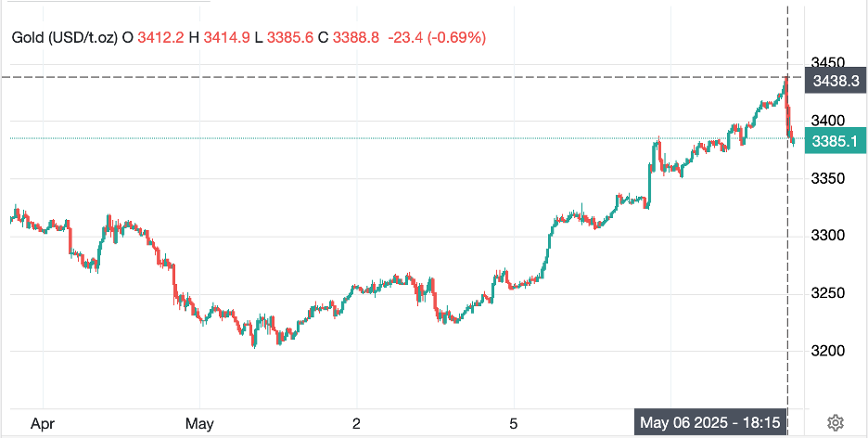The image size is (868, 438).
Task: Click the 3350 price axis tick
Action: click(x=828, y=178)
